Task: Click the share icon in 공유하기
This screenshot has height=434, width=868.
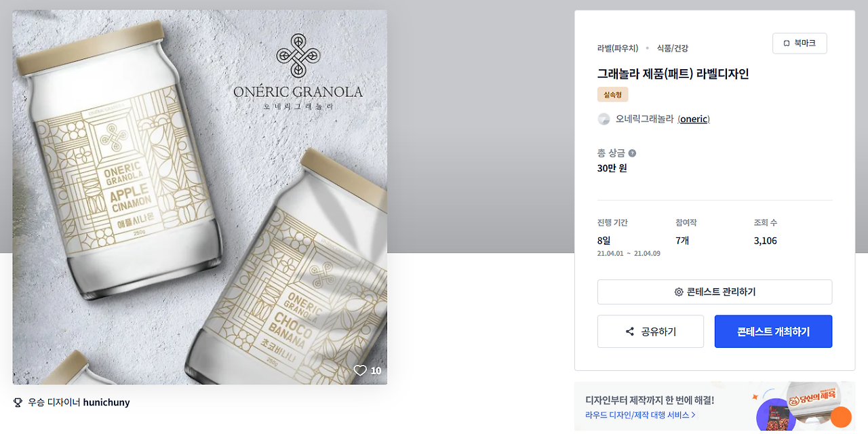Action: point(630,332)
